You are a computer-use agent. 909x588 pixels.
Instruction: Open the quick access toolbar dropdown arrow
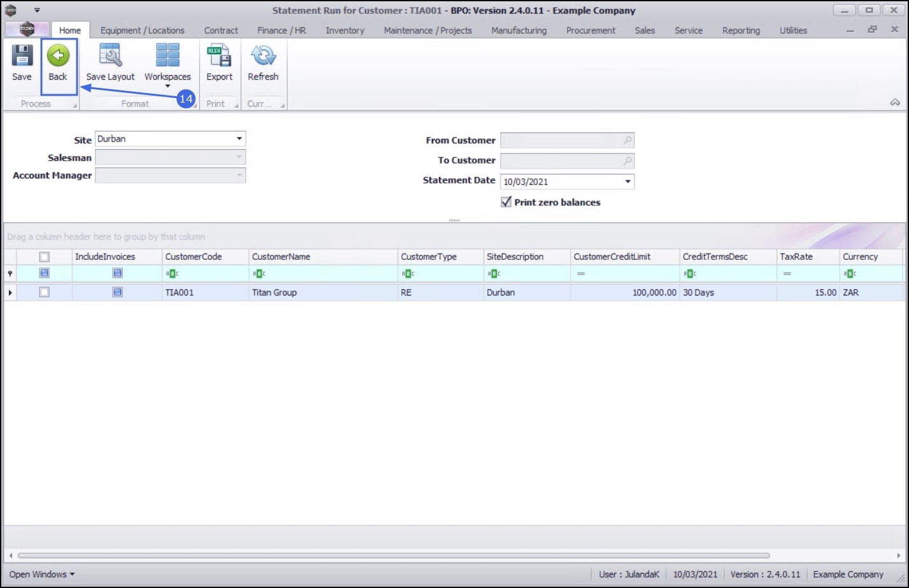point(37,10)
